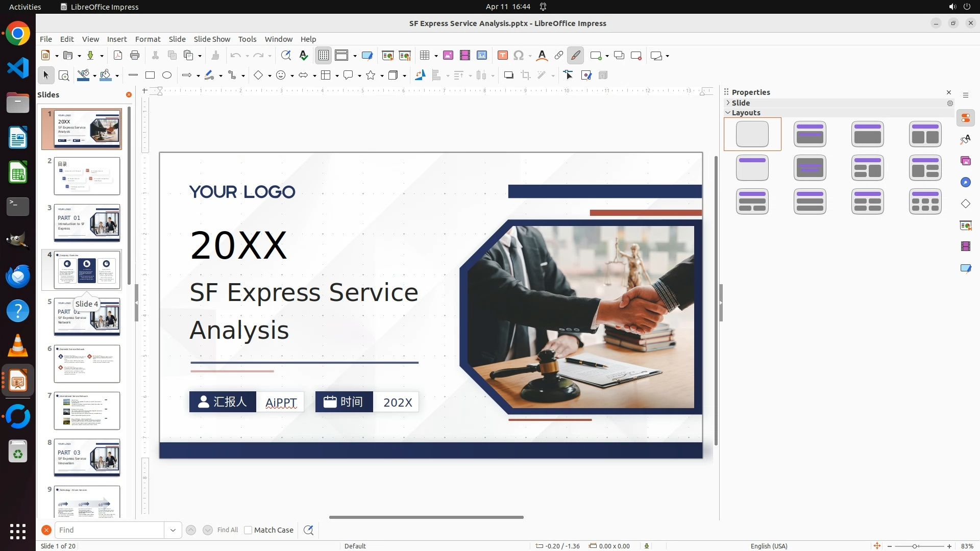Enable the Match Case checkbox
The image size is (980, 551).
pyautogui.click(x=248, y=530)
